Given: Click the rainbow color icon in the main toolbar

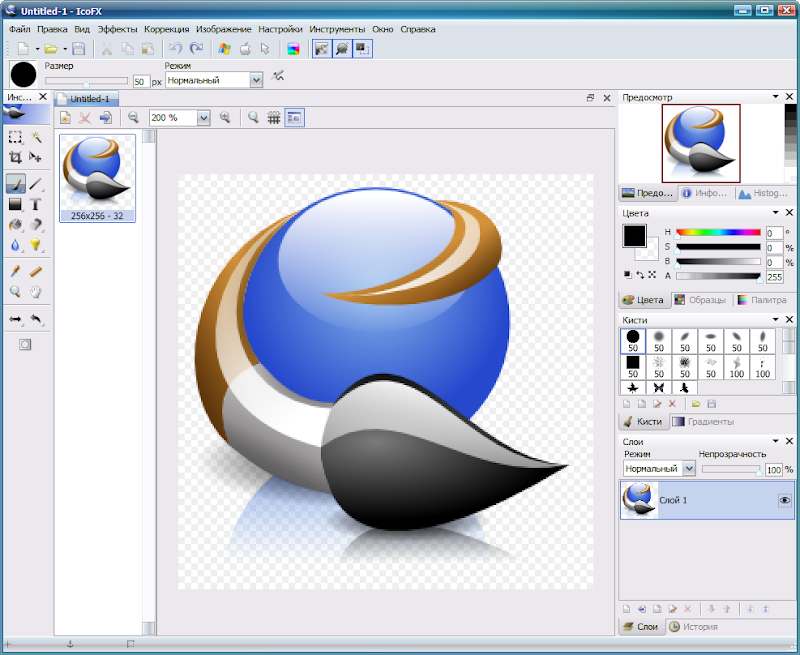Looking at the screenshot, I should [x=293, y=49].
